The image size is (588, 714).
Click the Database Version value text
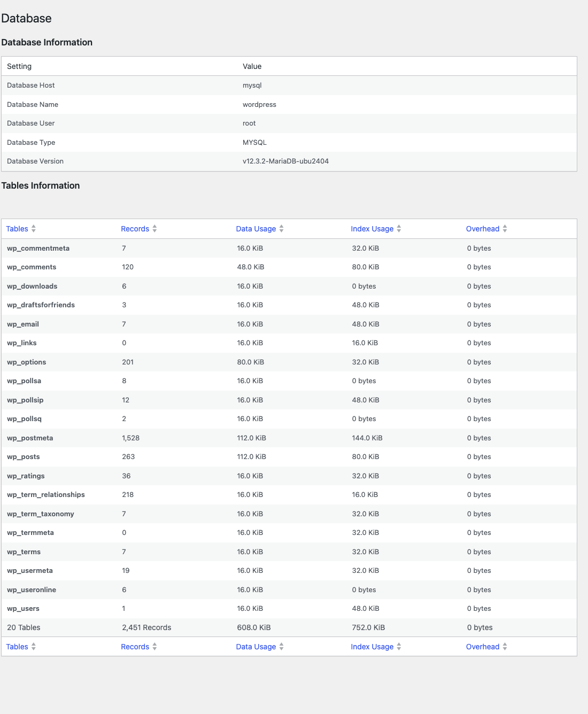click(285, 161)
